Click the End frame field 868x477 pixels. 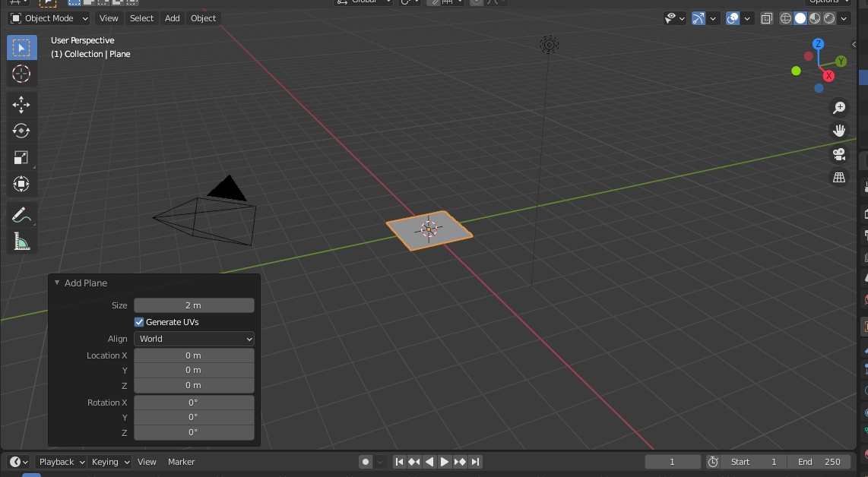click(819, 462)
